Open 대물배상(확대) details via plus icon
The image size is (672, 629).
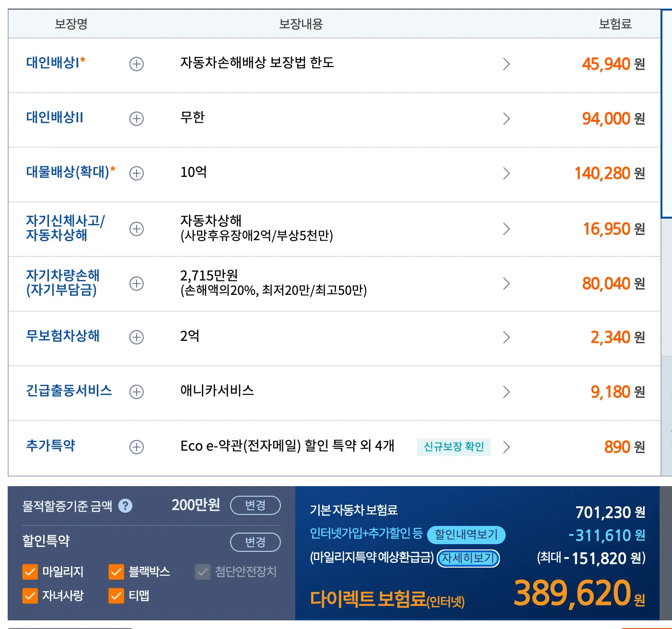[x=136, y=173]
